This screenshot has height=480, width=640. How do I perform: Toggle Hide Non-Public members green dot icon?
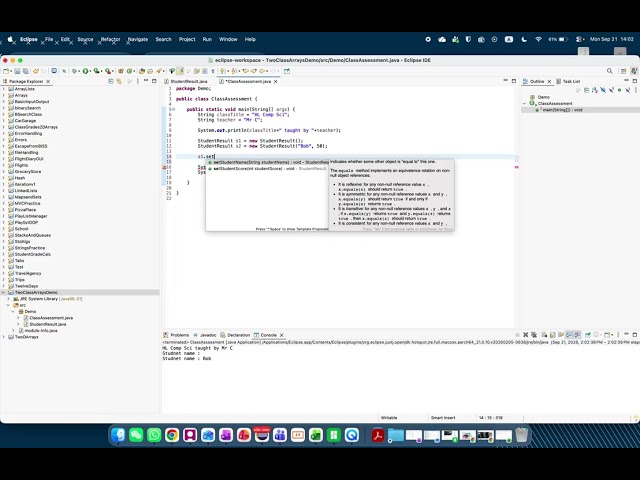pyautogui.click(x=619, y=90)
